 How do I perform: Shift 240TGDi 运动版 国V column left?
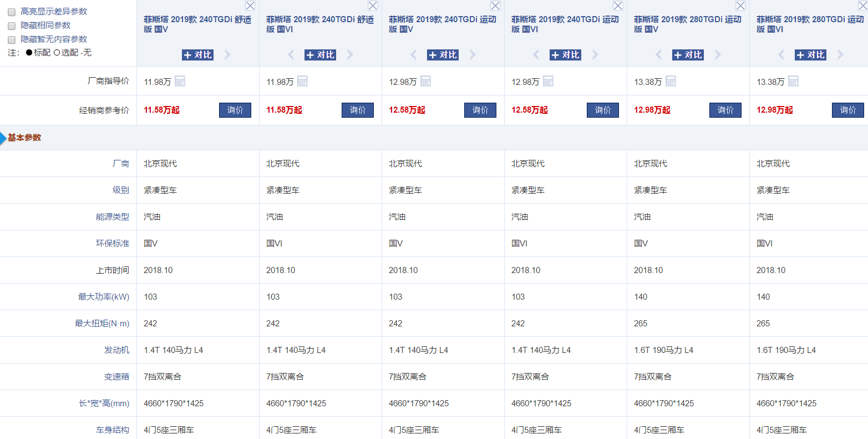(x=413, y=54)
